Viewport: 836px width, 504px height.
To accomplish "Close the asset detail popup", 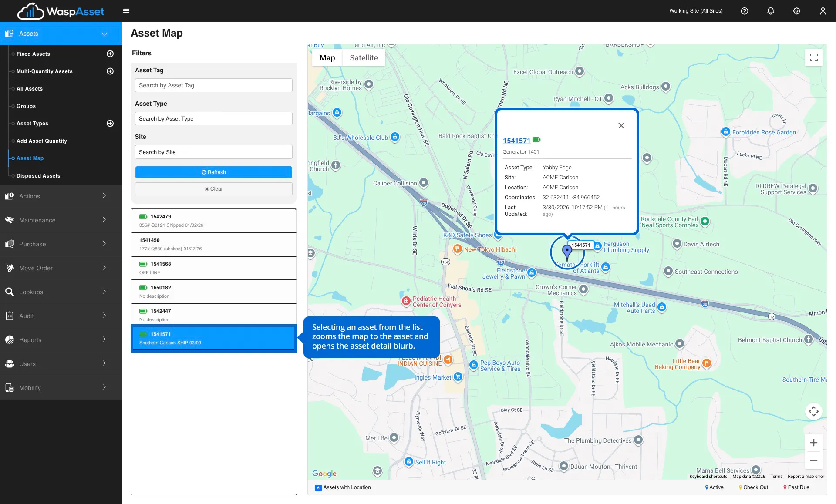I will click(621, 125).
